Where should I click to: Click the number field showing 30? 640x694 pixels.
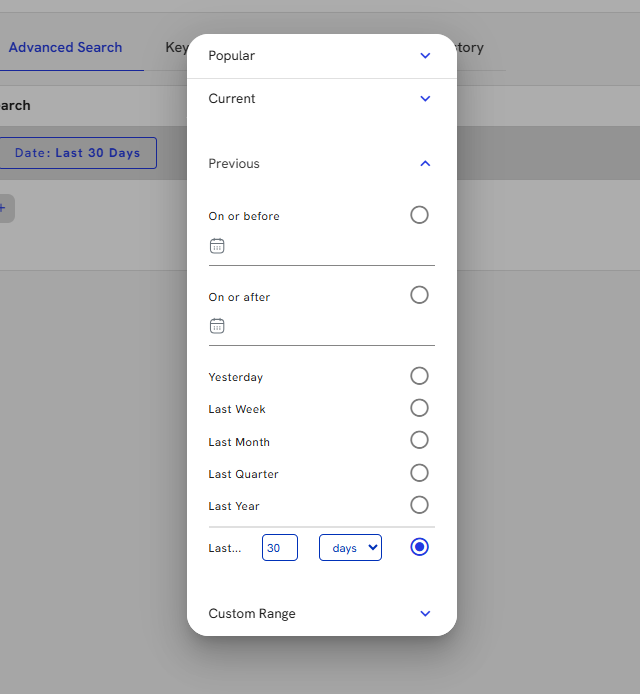[x=280, y=547]
